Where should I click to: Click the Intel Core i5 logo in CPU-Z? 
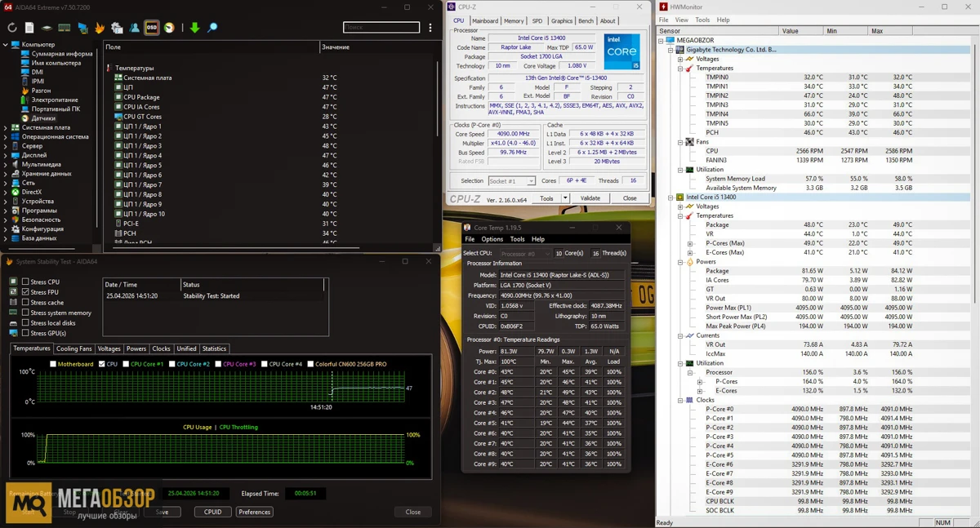pos(622,51)
